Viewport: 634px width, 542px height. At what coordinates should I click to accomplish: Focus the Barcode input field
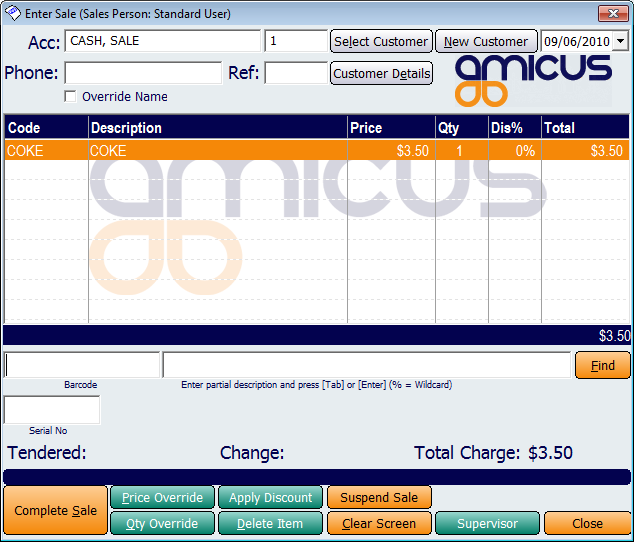(x=82, y=365)
